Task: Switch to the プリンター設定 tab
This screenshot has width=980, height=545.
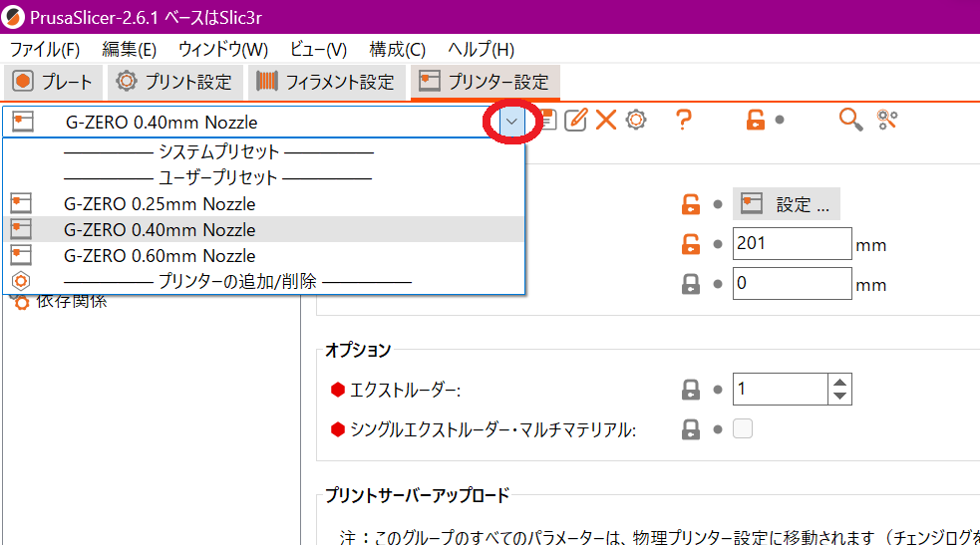Action: click(485, 82)
